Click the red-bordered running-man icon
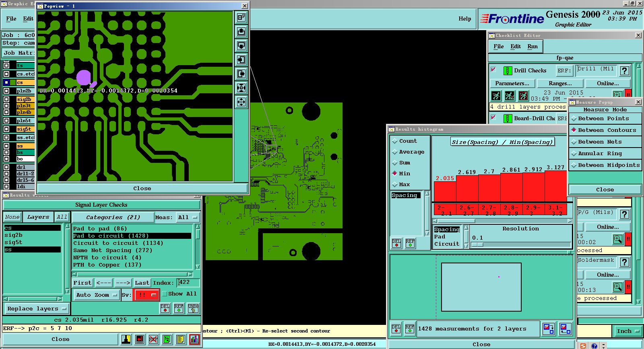Image resolution: width=644 pixels, height=349 pixels. coord(523,96)
